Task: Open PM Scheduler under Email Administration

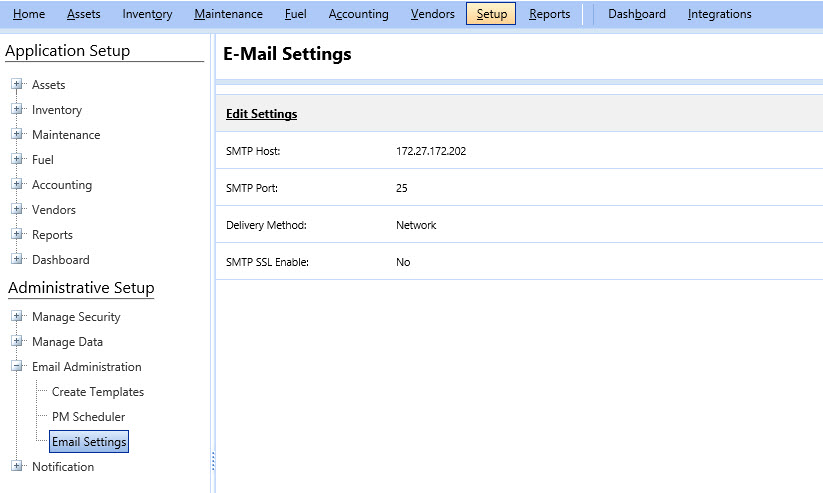Action: (88, 417)
